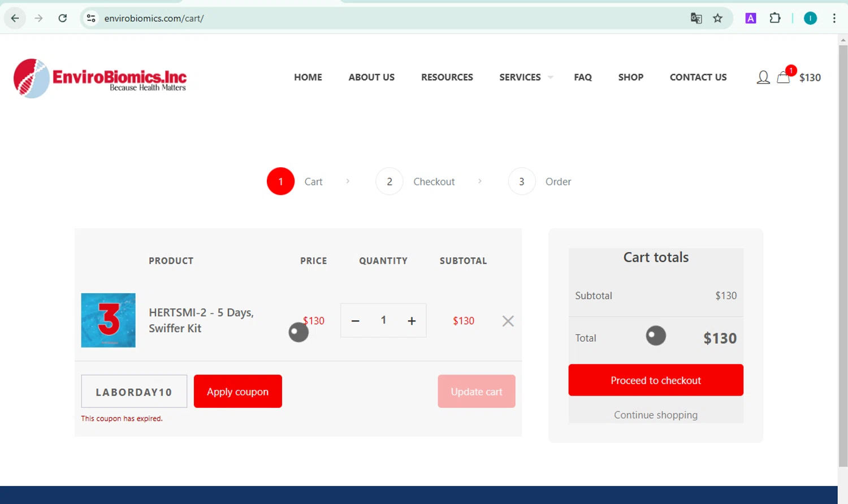The height and width of the screenshot is (504, 848).
Task: Open the extensions puzzle icon
Action: (775, 18)
